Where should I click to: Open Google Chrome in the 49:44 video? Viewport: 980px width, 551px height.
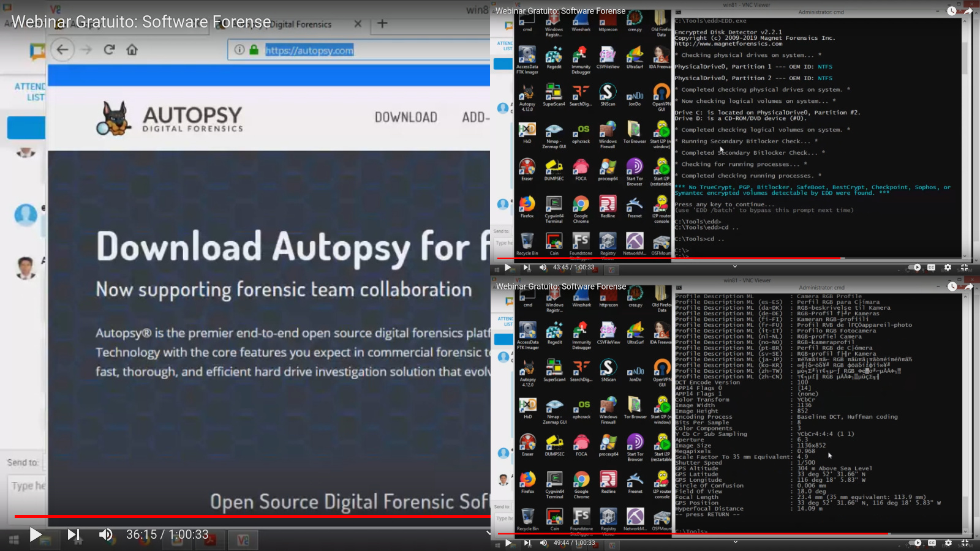(x=581, y=485)
